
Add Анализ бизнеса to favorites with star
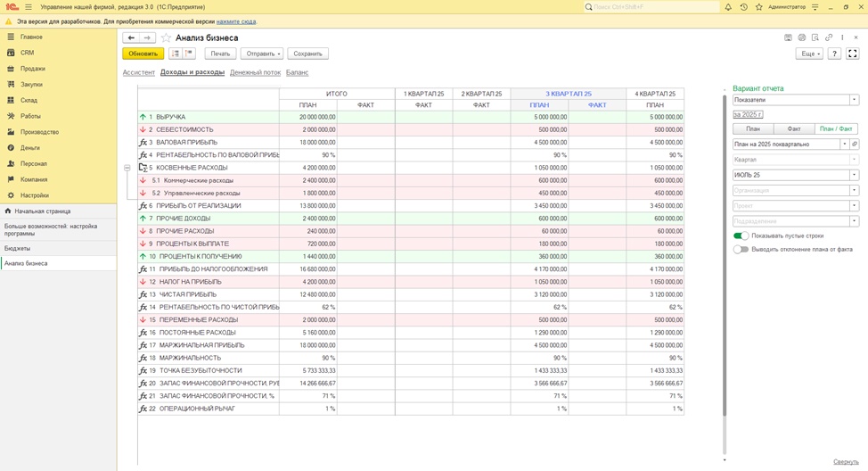(x=166, y=38)
